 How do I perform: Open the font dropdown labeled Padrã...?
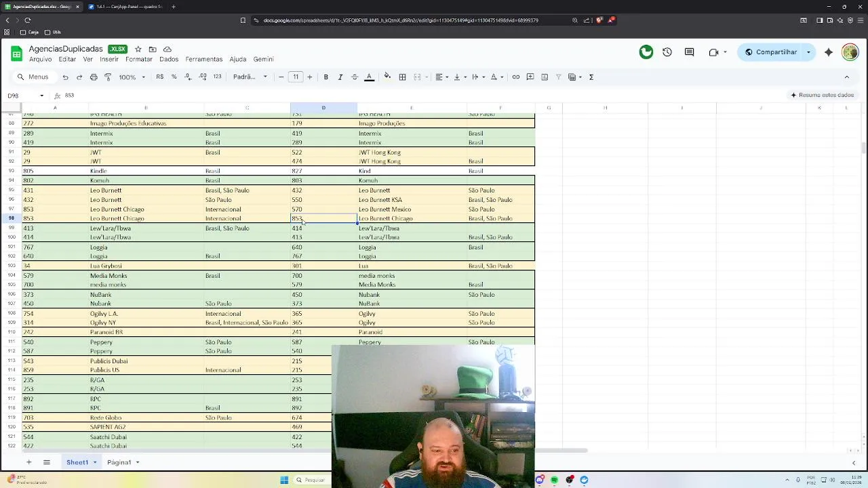tap(250, 77)
